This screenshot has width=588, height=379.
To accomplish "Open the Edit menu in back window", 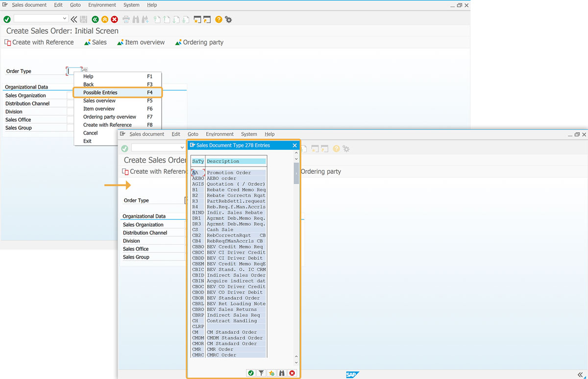I will [58, 5].
